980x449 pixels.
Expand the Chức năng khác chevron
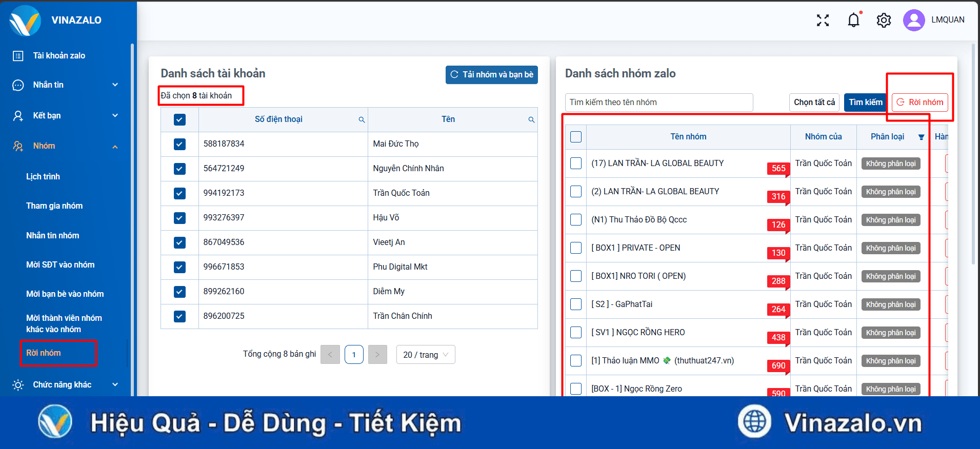(115, 384)
